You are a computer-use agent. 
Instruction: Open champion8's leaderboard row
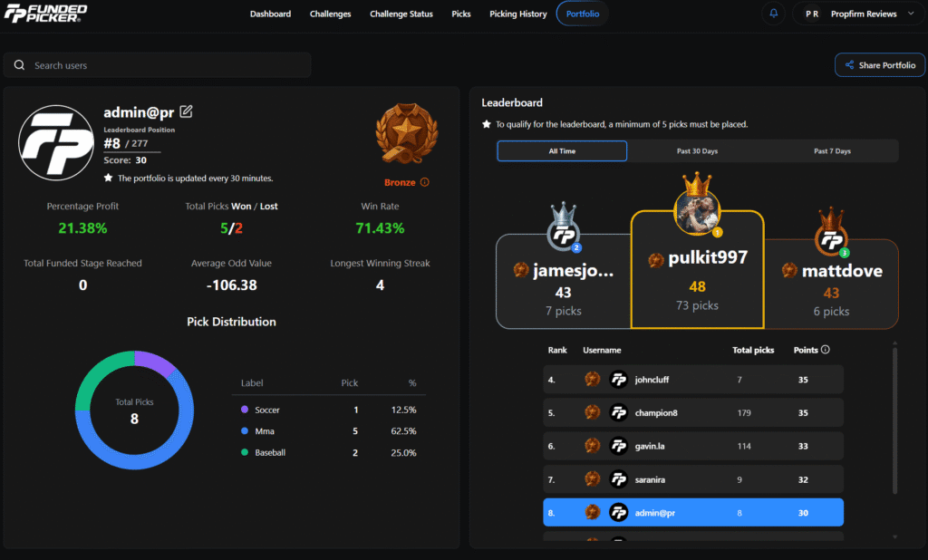click(x=693, y=412)
